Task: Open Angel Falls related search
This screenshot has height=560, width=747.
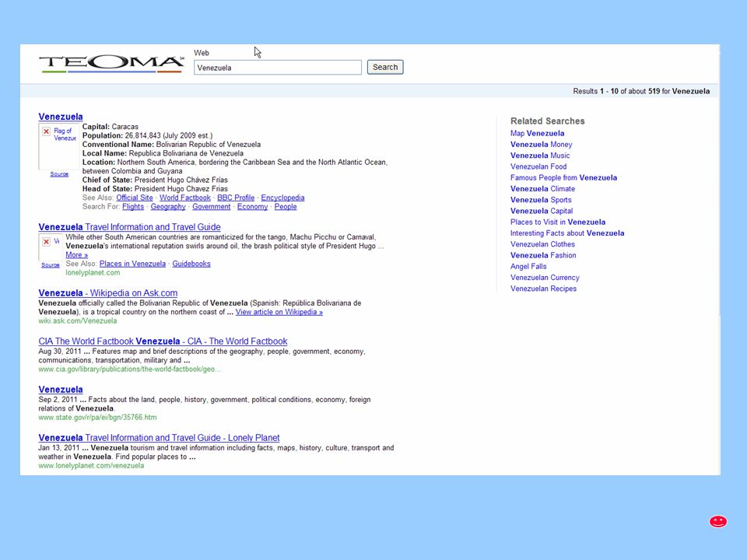Action: click(x=529, y=267)
